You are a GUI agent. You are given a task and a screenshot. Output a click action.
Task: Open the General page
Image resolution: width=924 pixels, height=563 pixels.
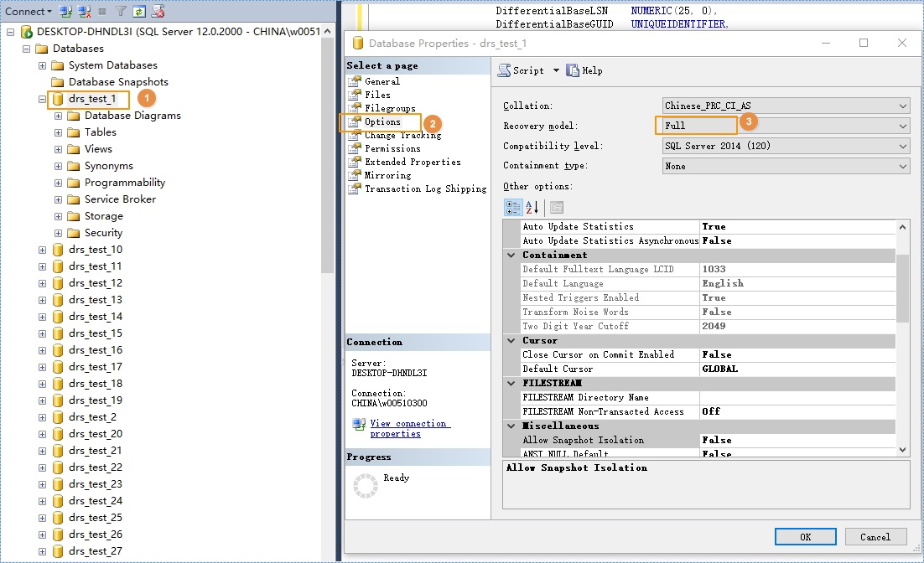click(x=382, y=82)
